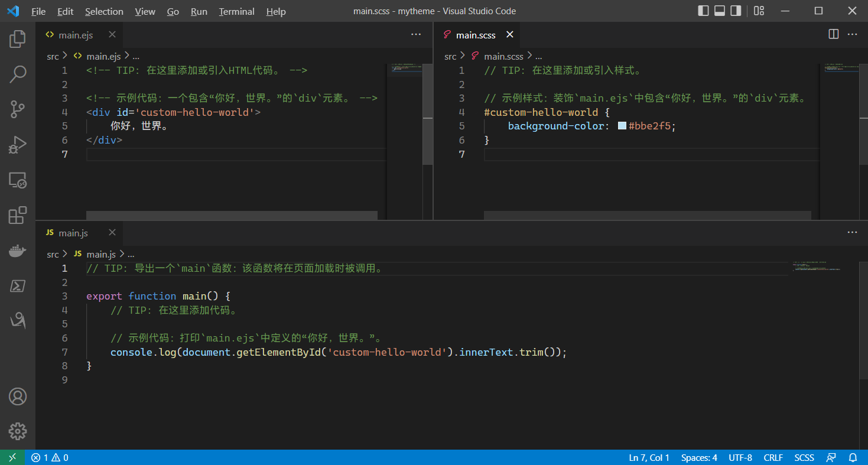This screenshot has height=465, width=868.
Task: Expand the ellipsis in main.js breadcrumb
Action: coord(131,254)
